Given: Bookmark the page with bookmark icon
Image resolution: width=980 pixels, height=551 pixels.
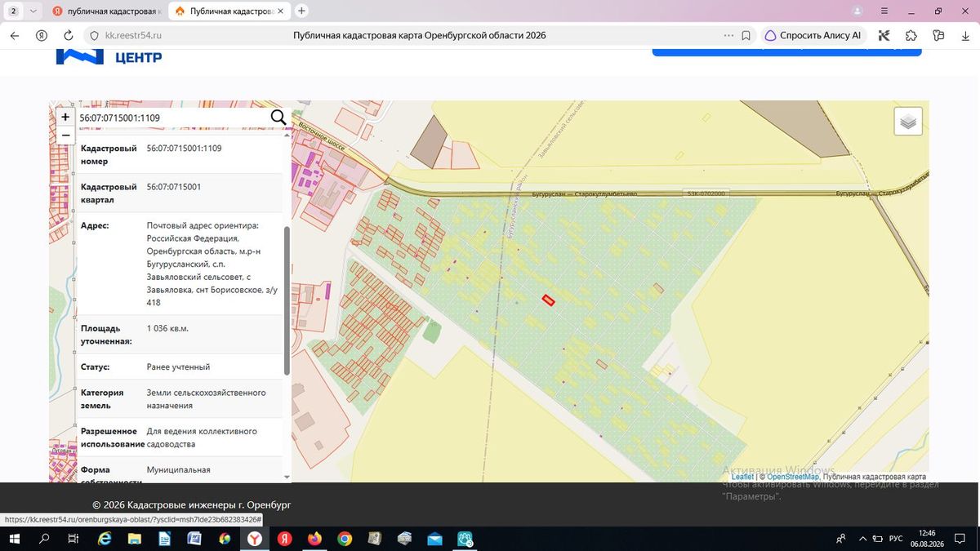Looking at the screenshot, I should 746,36.
